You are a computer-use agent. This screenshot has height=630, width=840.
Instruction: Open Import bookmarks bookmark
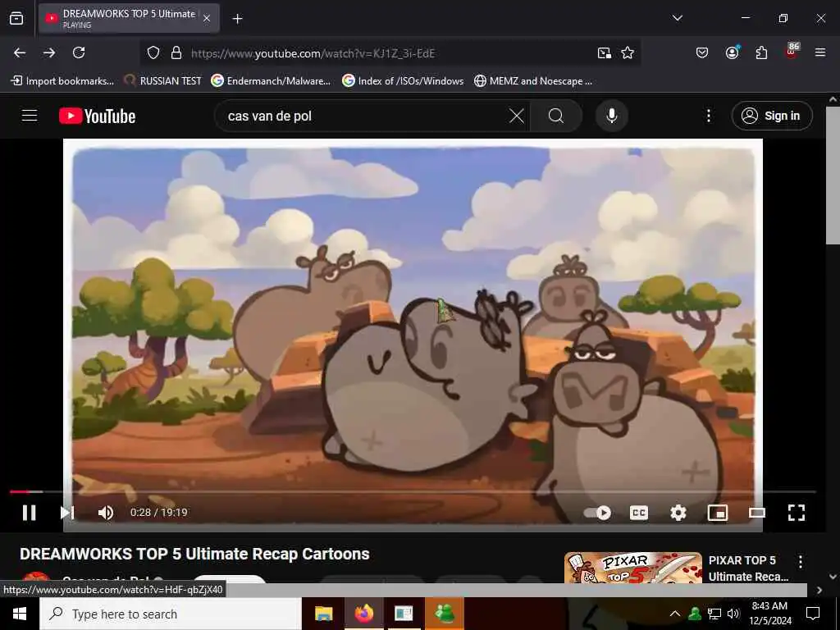click(62, 81)
